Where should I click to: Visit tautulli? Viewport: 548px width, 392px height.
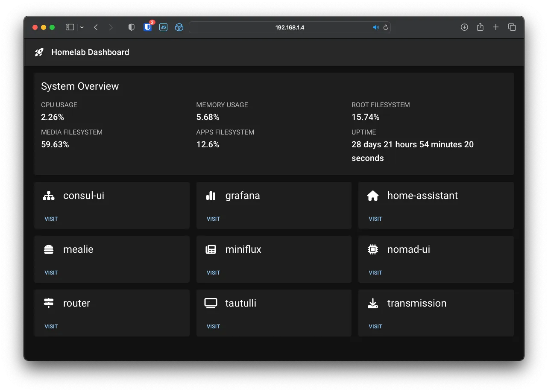click(x=213, y=327)
